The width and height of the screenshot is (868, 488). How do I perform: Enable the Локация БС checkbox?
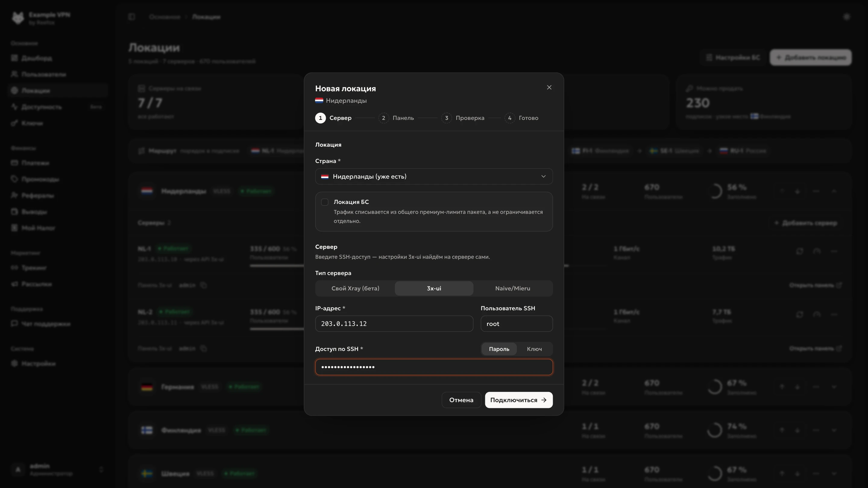pos(325,202)
